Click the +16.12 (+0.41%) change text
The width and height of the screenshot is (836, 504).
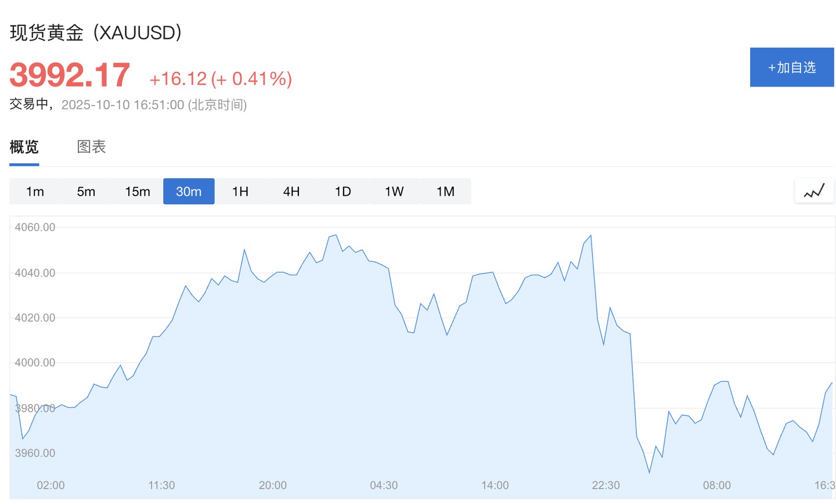[x=221, y=79]
